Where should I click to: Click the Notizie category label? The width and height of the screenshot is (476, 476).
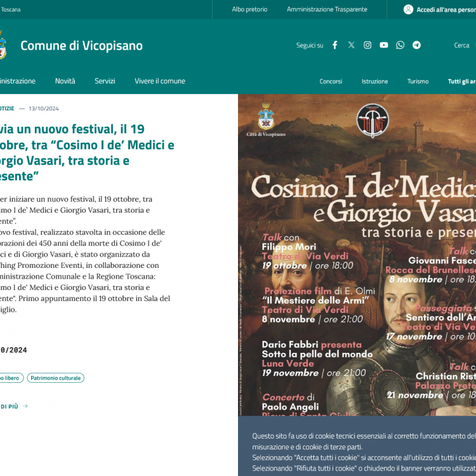click(7, 109)
